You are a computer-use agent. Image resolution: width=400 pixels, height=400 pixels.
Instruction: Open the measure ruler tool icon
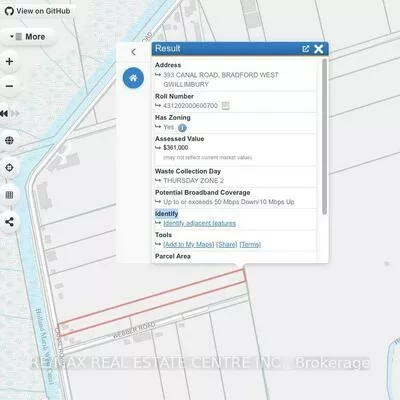[10, 195]
